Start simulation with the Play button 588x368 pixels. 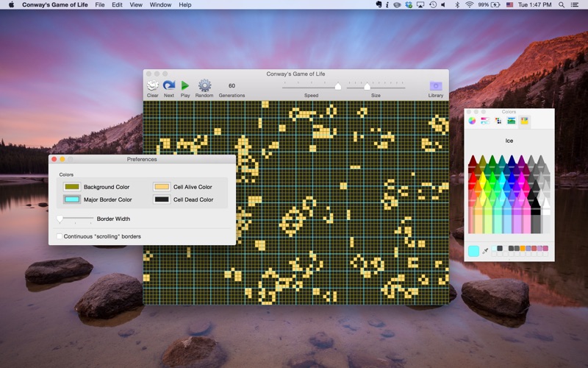(x=185, y=88)
